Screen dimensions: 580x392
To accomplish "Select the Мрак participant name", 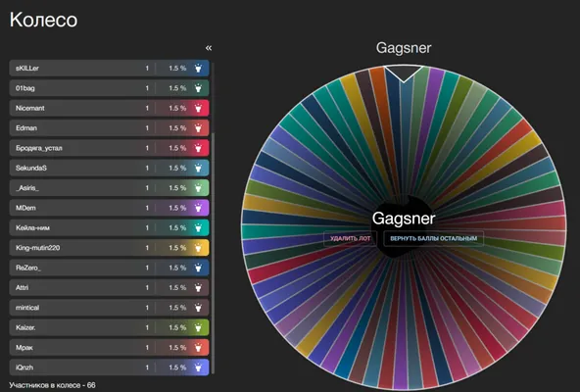I will tap(24, 348).
